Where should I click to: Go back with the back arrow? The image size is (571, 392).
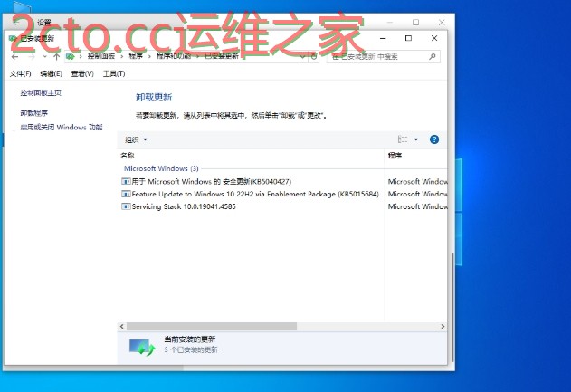pos(14,57)
